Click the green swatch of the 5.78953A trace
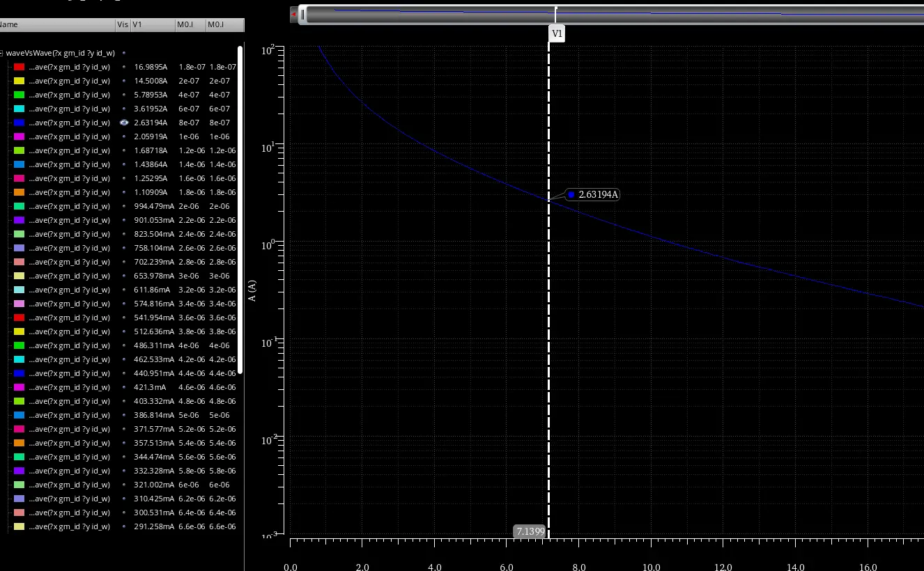Viewport: 924px width, 571px height. point(20,95)
